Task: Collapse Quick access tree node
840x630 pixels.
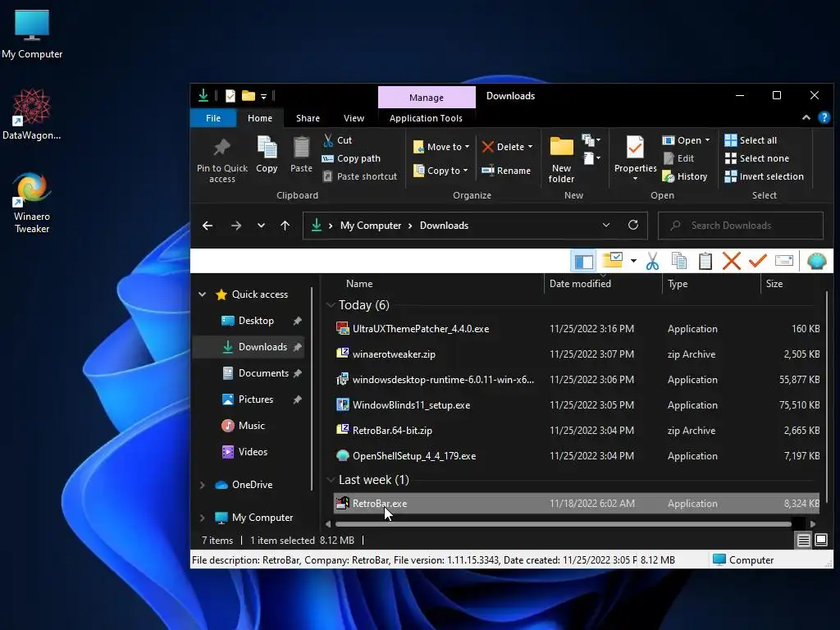Action: coord(203,294)
